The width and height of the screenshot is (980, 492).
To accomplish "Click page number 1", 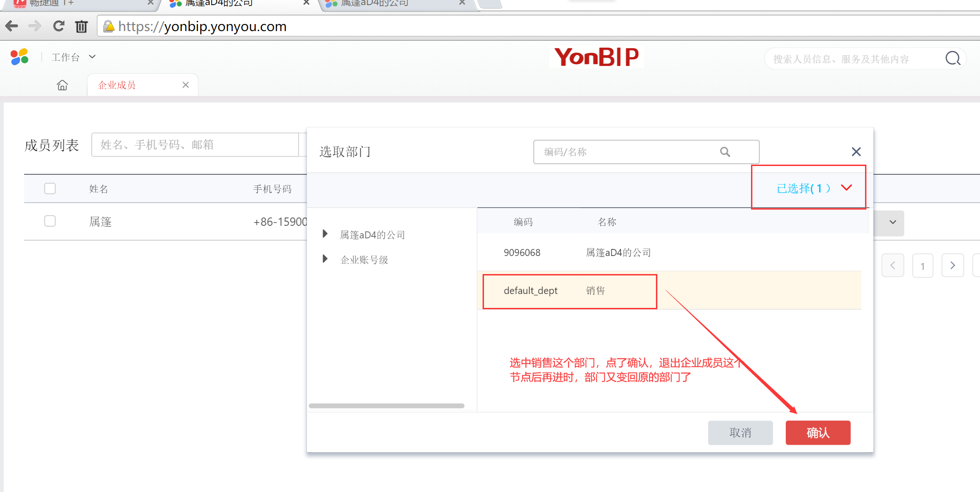I will point(923,266).
